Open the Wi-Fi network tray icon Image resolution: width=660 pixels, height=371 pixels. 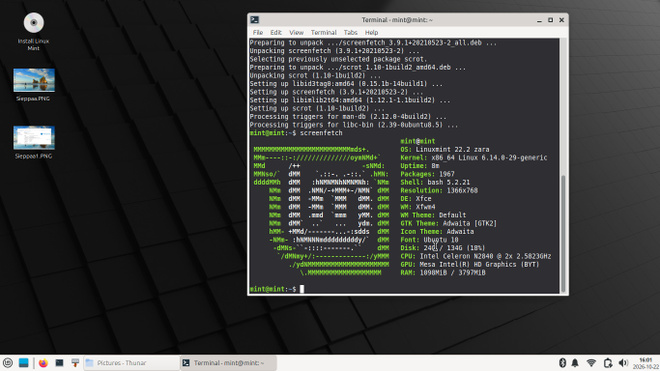pos(591,363)
